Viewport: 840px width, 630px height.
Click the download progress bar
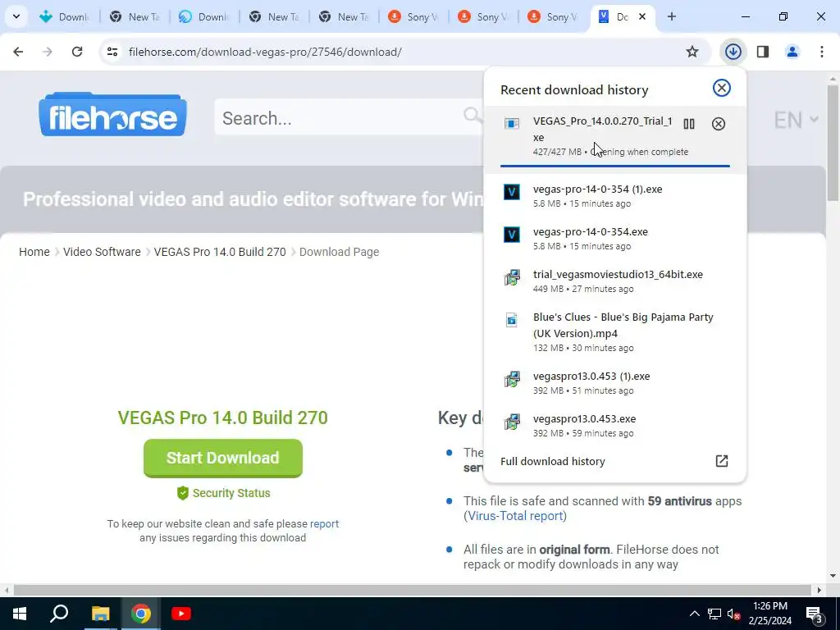pyautogui.click(x=614, y=166)
